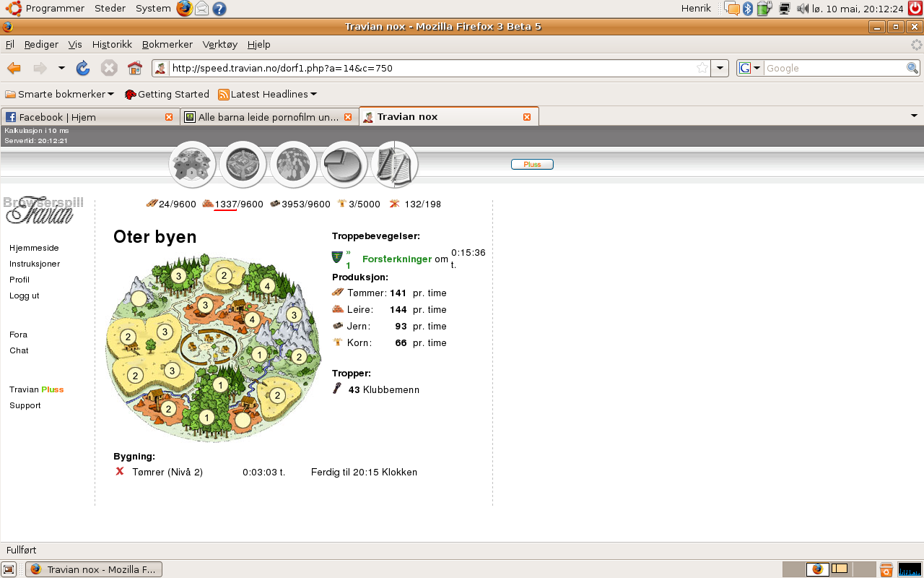Open the statistics pie chart icon
This screenshot has height=578, width=924.
(344, 165)
